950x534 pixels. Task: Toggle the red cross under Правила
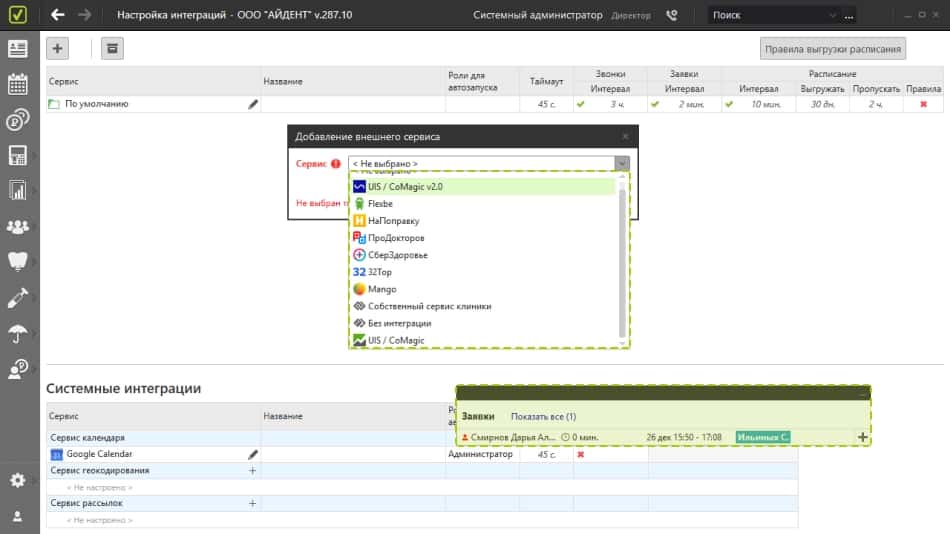923,104
